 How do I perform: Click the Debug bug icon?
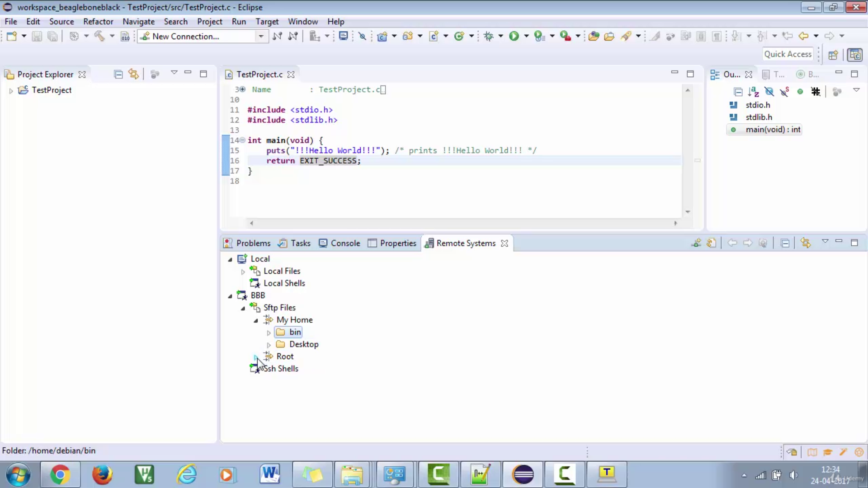click(x=489, y=36)
